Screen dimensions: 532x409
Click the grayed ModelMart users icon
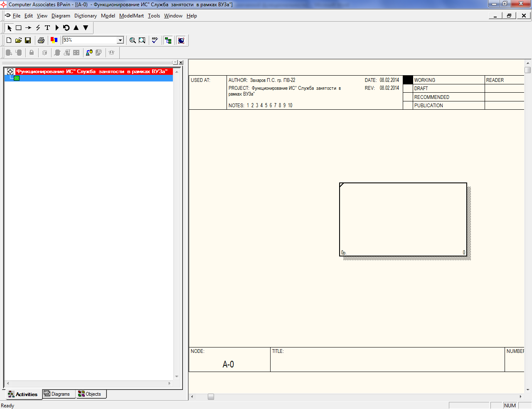[x=112, y=53]
